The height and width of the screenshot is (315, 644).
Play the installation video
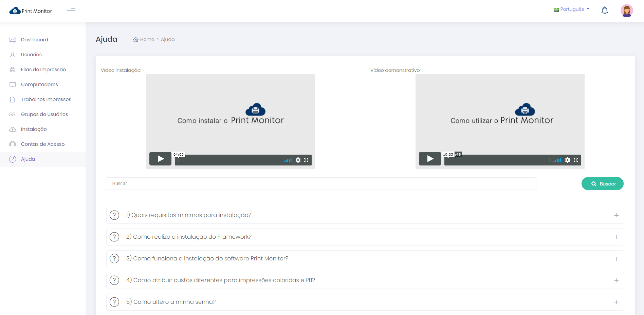tap(160, 159)
